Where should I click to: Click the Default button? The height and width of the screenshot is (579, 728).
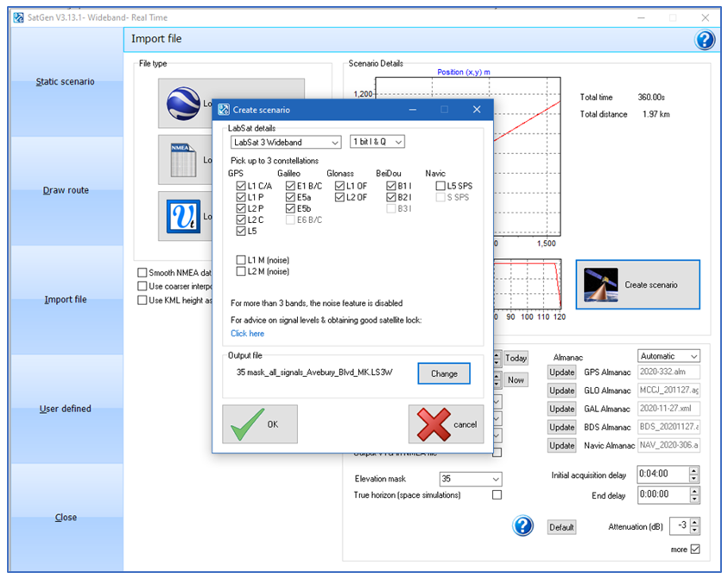pyautogui.click(x=562, y=527)
